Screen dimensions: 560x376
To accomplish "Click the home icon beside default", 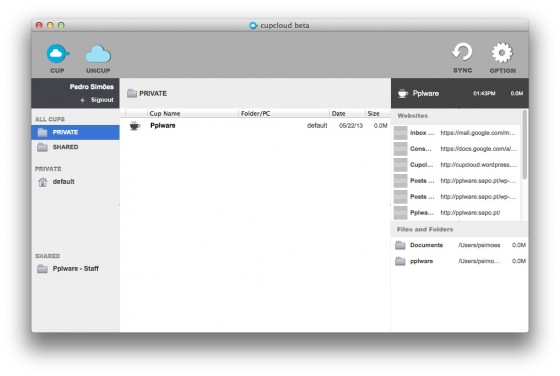I will coord(42,182).
